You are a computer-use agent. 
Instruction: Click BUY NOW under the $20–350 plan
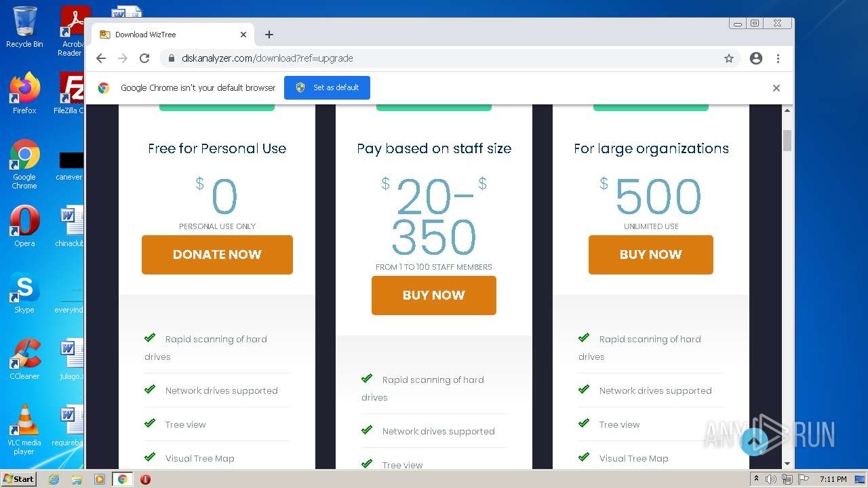[x=434, y=295]
